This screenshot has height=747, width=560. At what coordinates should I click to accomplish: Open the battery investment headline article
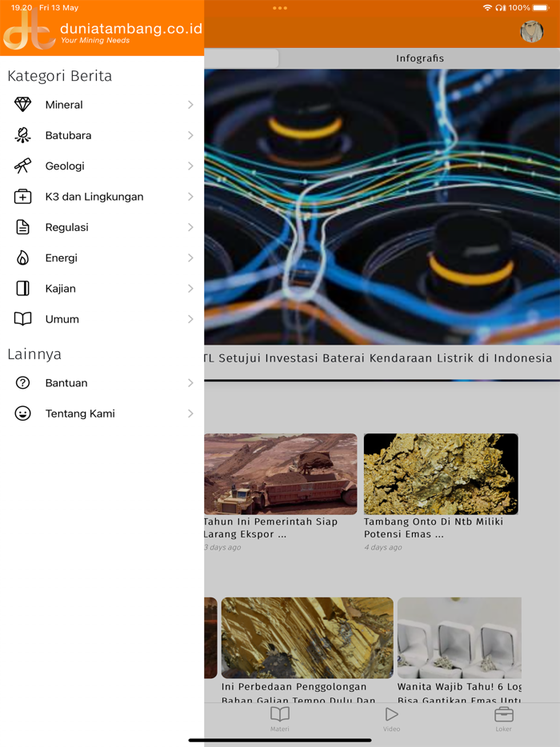378,358
